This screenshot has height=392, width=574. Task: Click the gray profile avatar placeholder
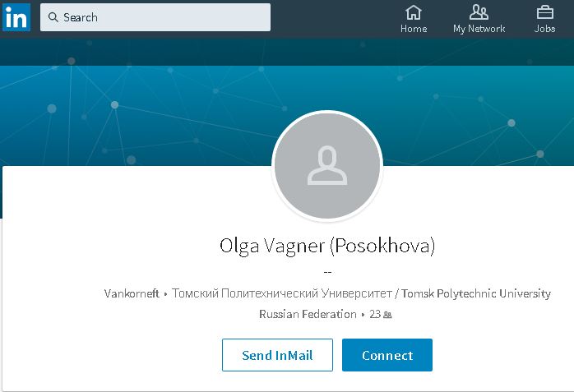327,165
